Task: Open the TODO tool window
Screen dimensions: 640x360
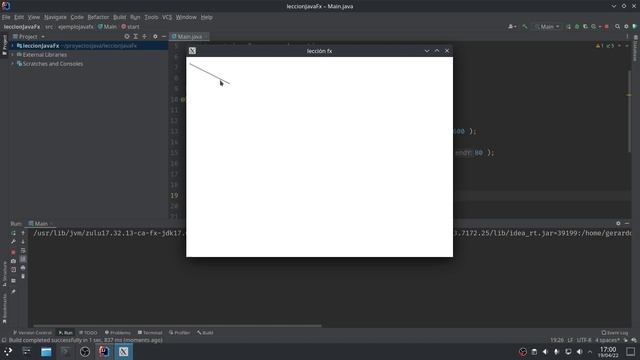Action: point(88,333)
